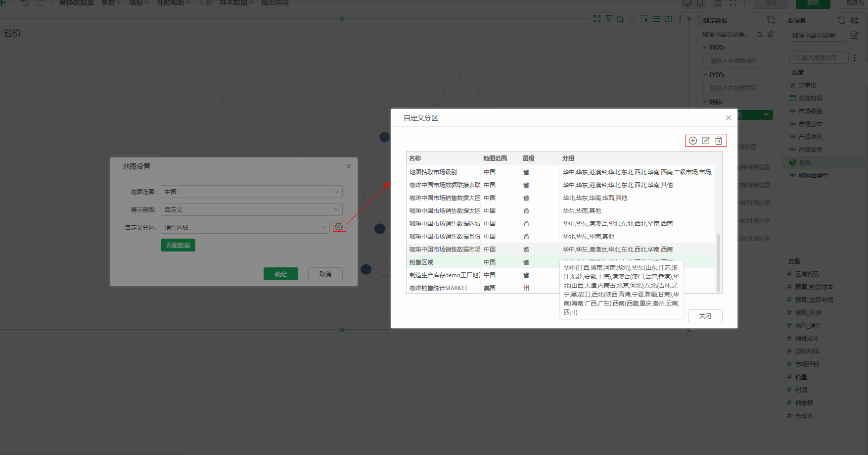Viewport: 868px width, 455px height.
Task: Open dataset field more options
Action: pyautogui.click(x=855, y=57)
